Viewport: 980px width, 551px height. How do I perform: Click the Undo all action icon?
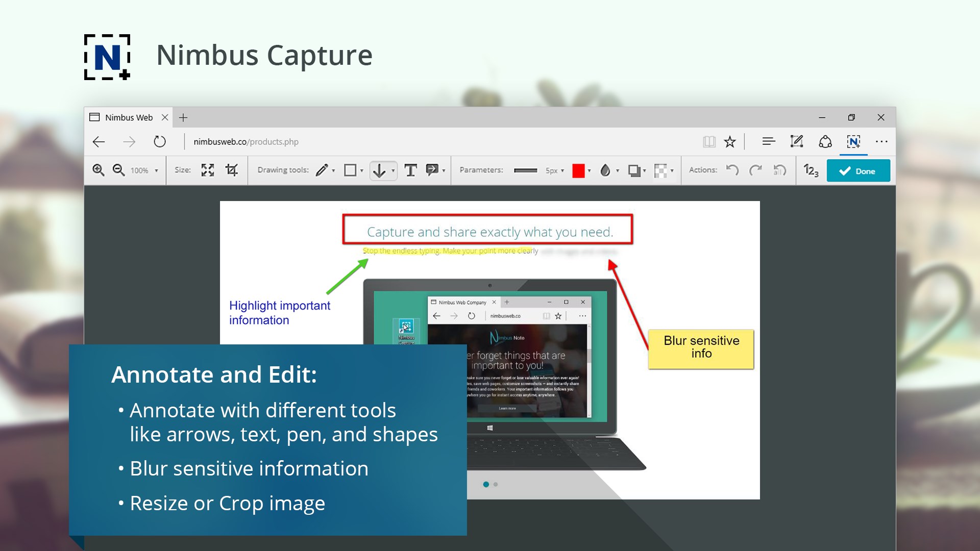pyautogui.click(x=779, y=170)
